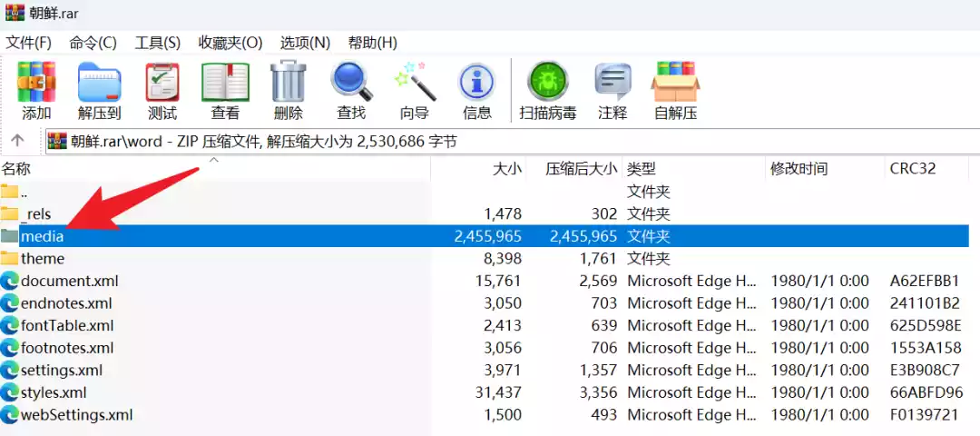The image size is (980, 436).
Task: Sort by the 大小 column header
Action: point(506,169)
